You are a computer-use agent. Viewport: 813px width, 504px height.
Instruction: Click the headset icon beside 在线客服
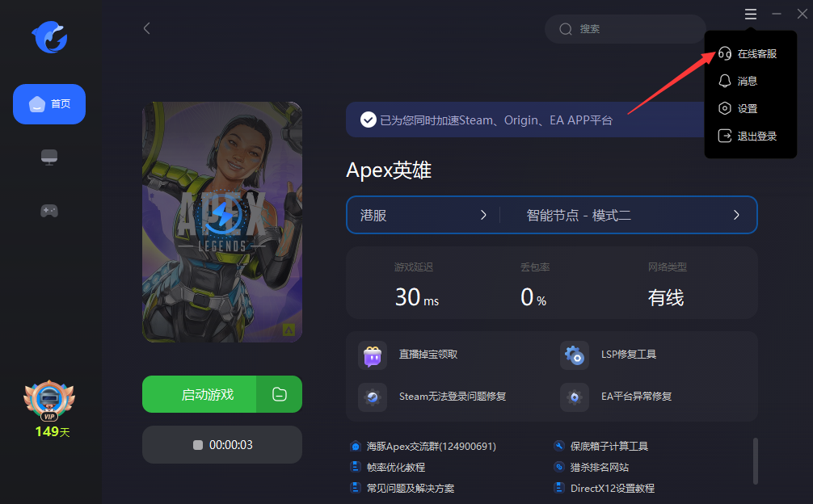tap(725, 53)
